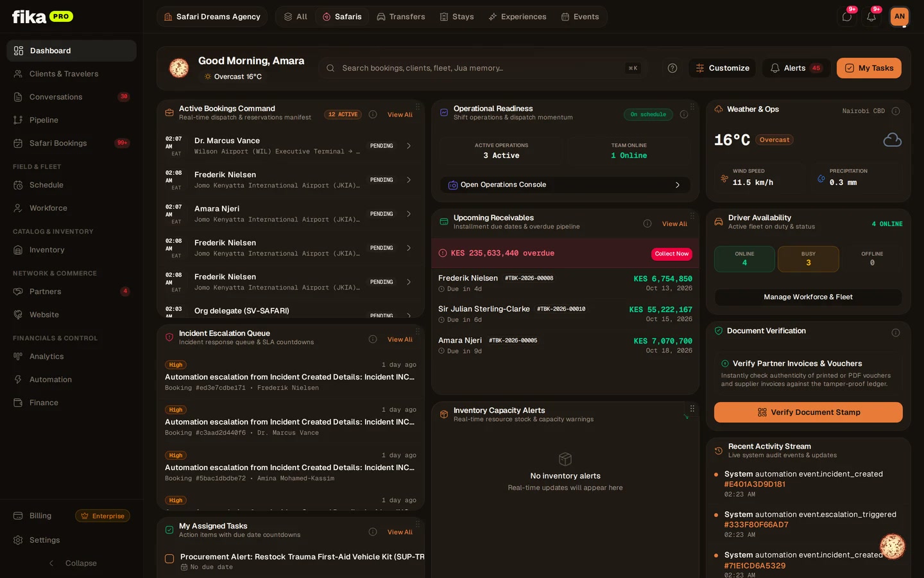The width and height of the screenshot is (924, 578).
Task: Click the Collect Now button
Action: click(672, 254)
